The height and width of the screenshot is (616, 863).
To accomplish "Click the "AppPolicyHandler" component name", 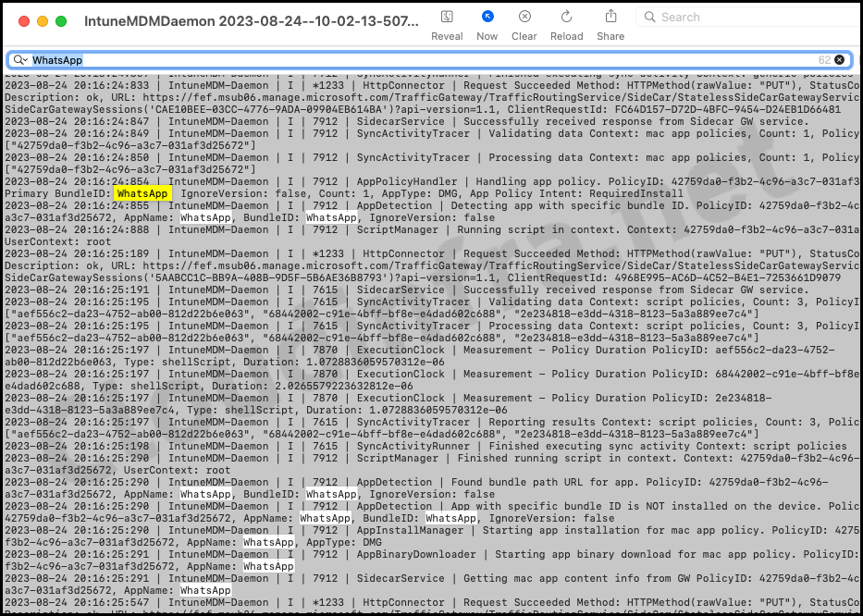I will [407, 181].
